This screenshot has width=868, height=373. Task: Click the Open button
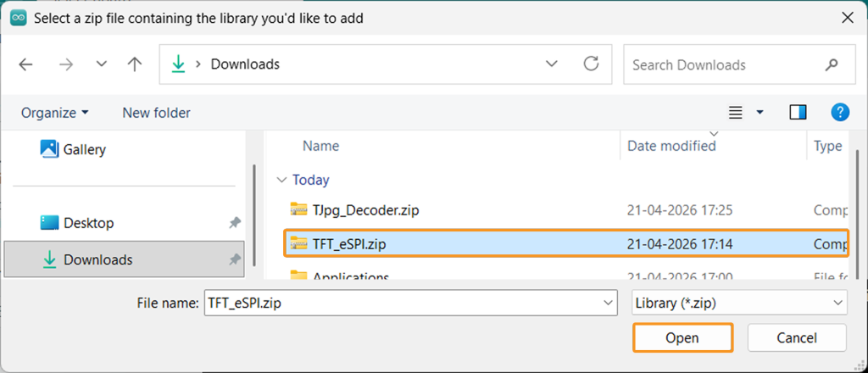[x=682, y=337]
